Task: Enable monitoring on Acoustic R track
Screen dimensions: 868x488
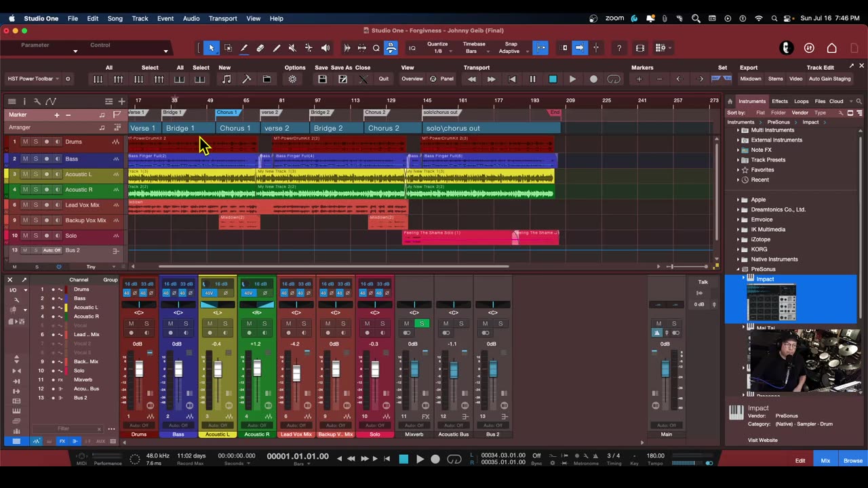Action: pyautogui.click(x=58, y=190)
